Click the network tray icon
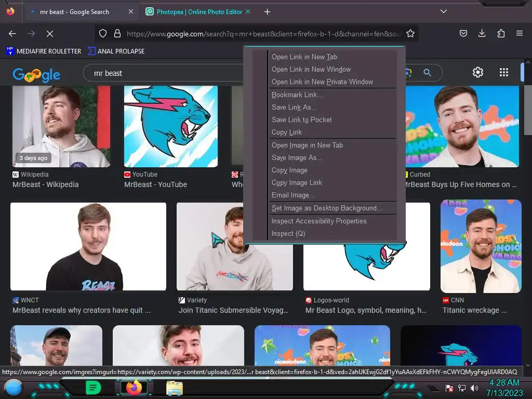 (x=461, y=388)
